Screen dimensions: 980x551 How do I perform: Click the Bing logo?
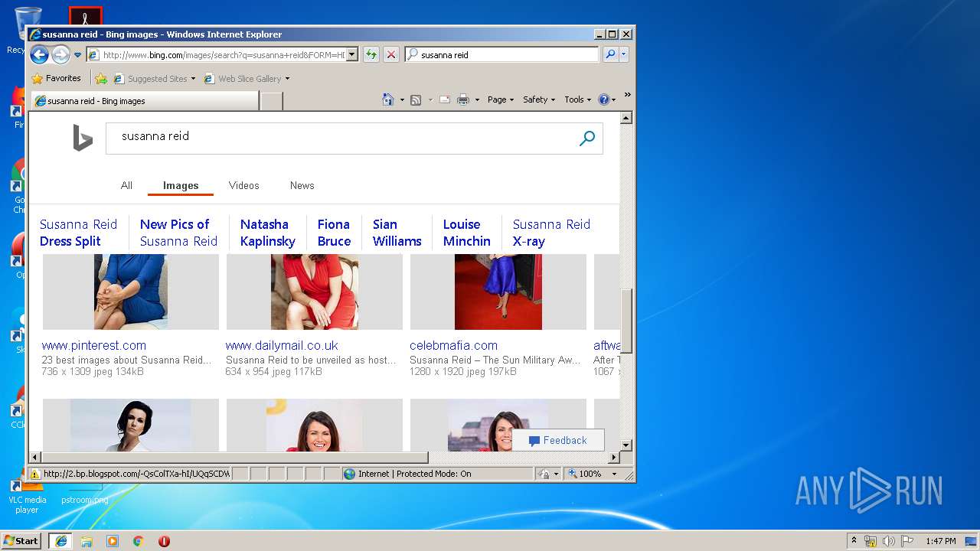click(83, 138)
